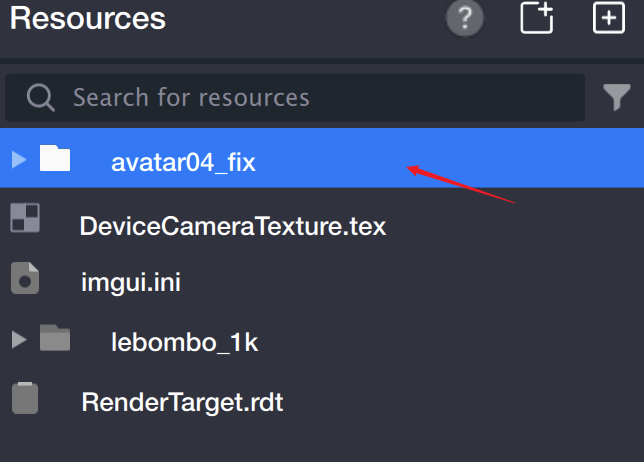
Task: Select the imgui.ini resource name
Action: pos(131,283)
